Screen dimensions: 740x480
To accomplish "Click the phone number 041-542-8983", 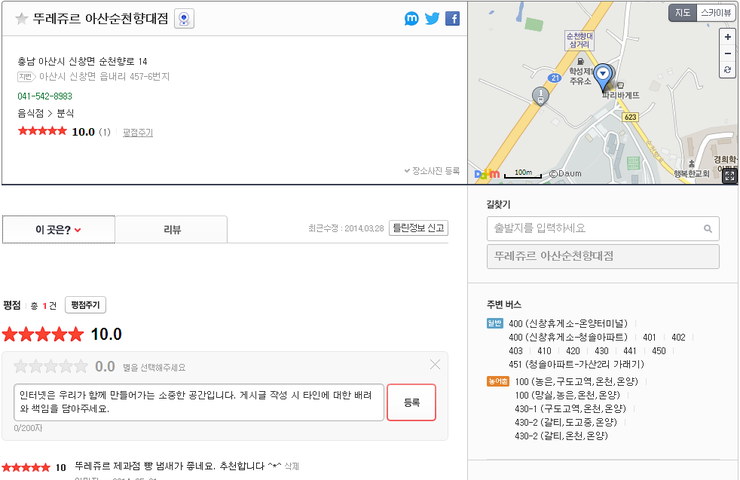I will coord(45,96).
